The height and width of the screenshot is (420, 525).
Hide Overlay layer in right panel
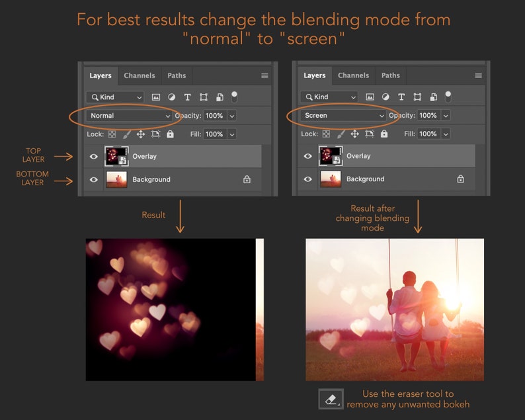point(307,156)
